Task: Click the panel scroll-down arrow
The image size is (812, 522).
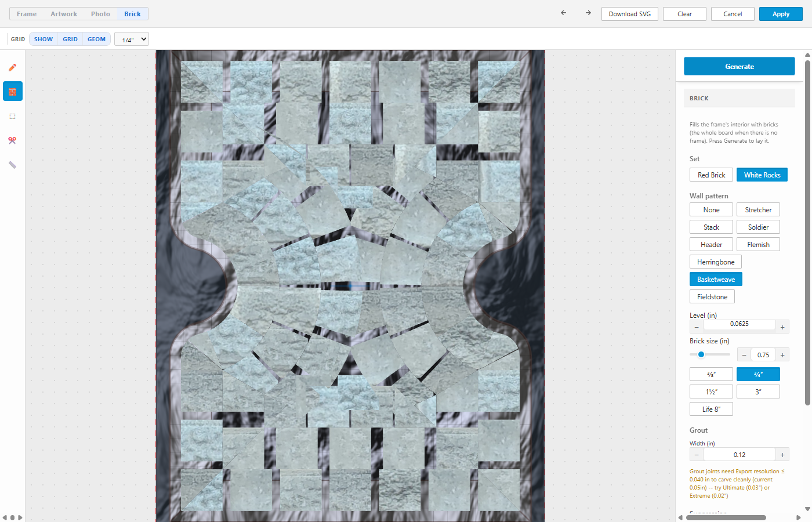Action: tap(807, 509)
